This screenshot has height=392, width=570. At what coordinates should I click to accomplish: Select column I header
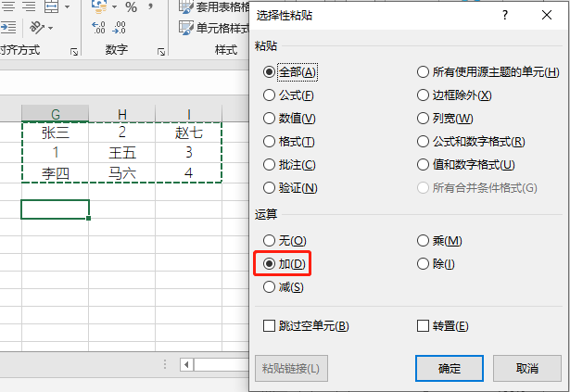[189, 113]
